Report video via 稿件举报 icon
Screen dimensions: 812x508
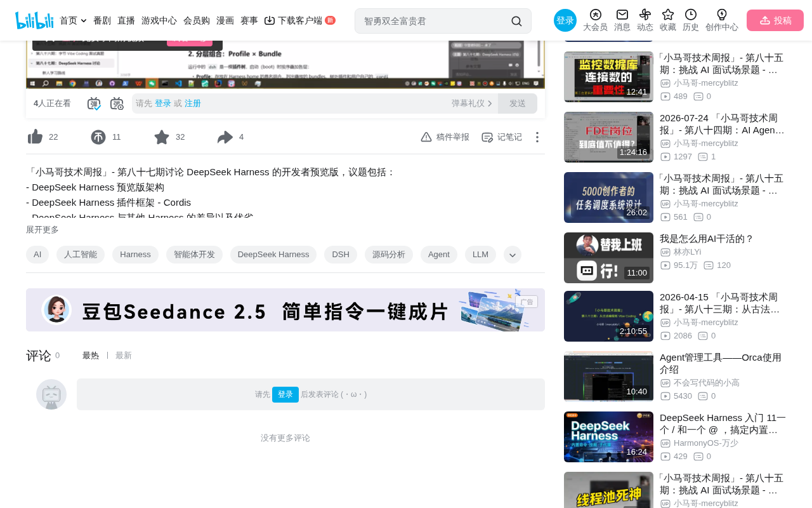coord(426,137)
